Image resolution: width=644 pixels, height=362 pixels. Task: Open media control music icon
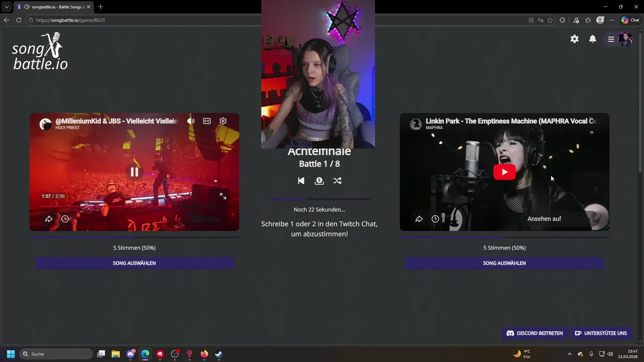click(576, 20)
